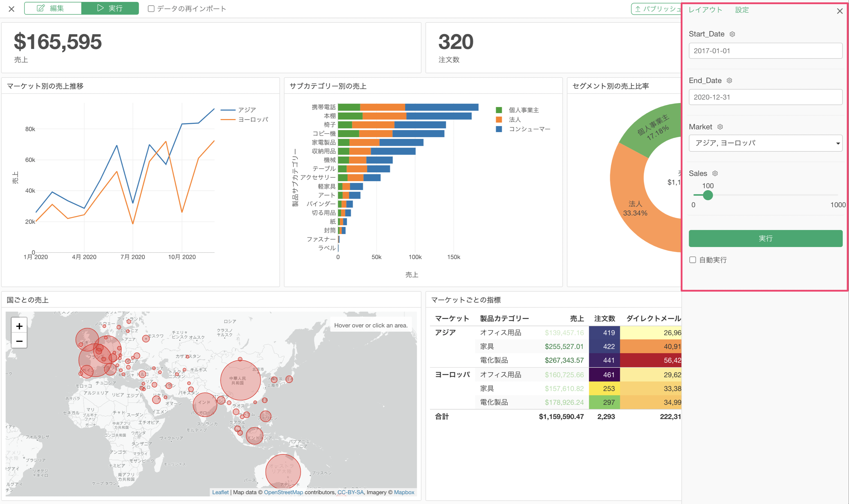Open the Mapbox link

[x=404, y=492]
